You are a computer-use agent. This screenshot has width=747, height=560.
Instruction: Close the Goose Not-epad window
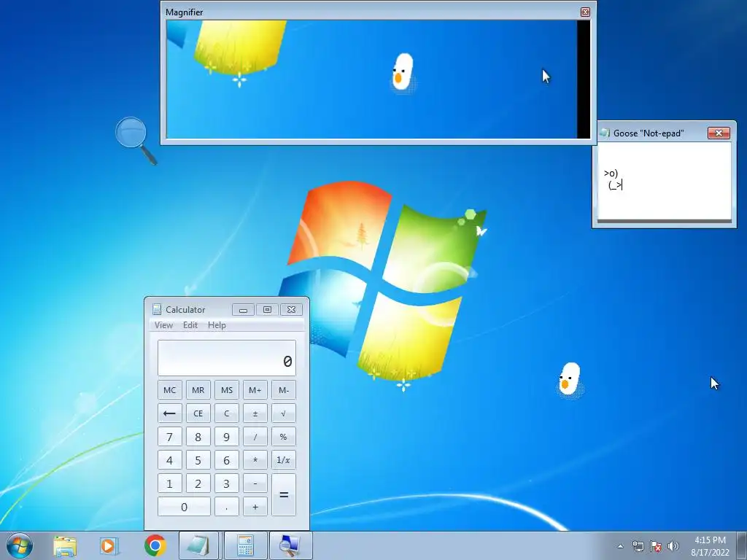(x=719, y=133)
